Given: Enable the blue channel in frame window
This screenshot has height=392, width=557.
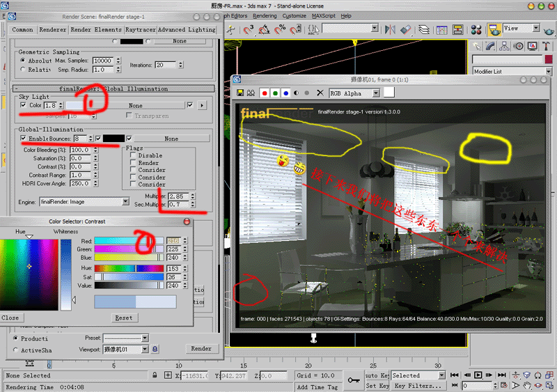Looking at the screenshot, I should coord(285,93).
